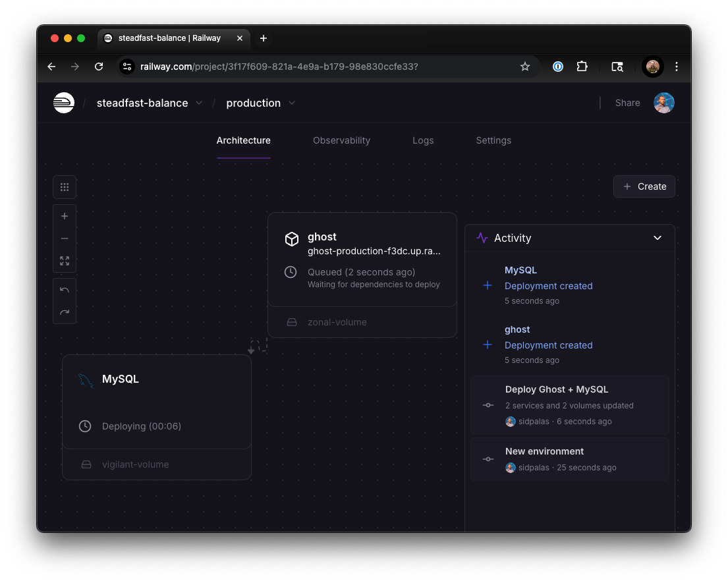Click the MySQL dolphin logo icon
This screenshot has height=581, width=728.
coord(86,381)
